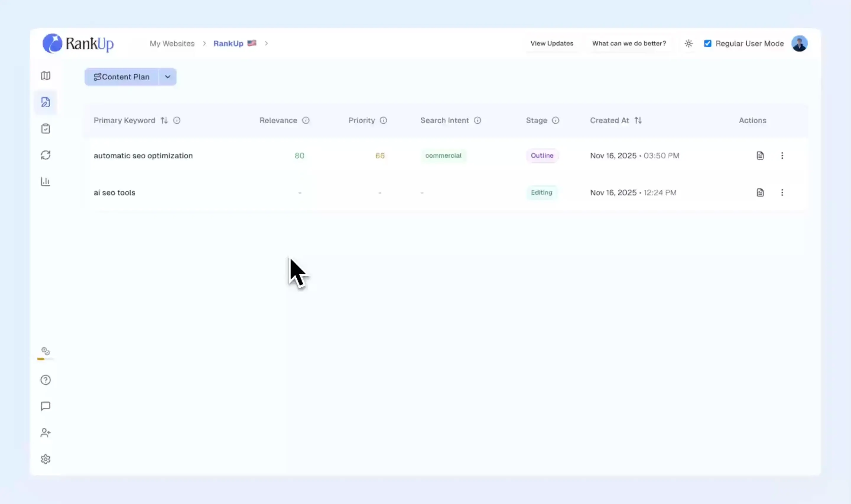Click the add user invite icon
The image size is (851, 504).
pos(46,433)
